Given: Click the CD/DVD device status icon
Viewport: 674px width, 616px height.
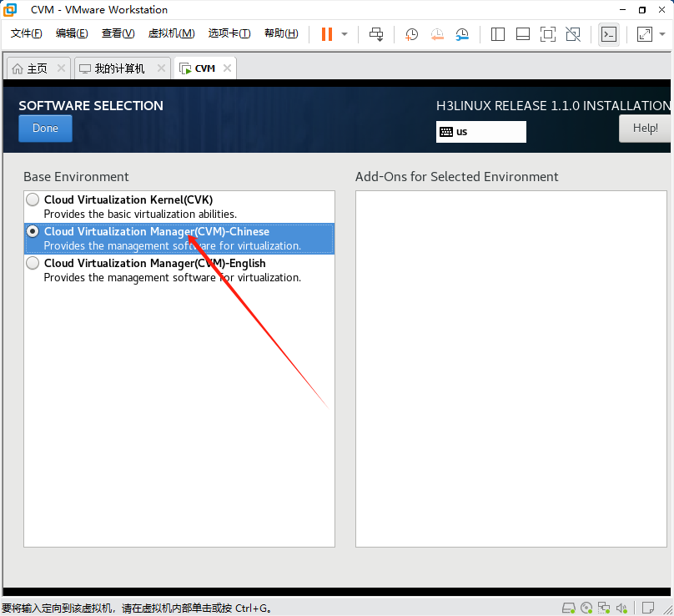Looking at the screenshot, I should [586, 608].
